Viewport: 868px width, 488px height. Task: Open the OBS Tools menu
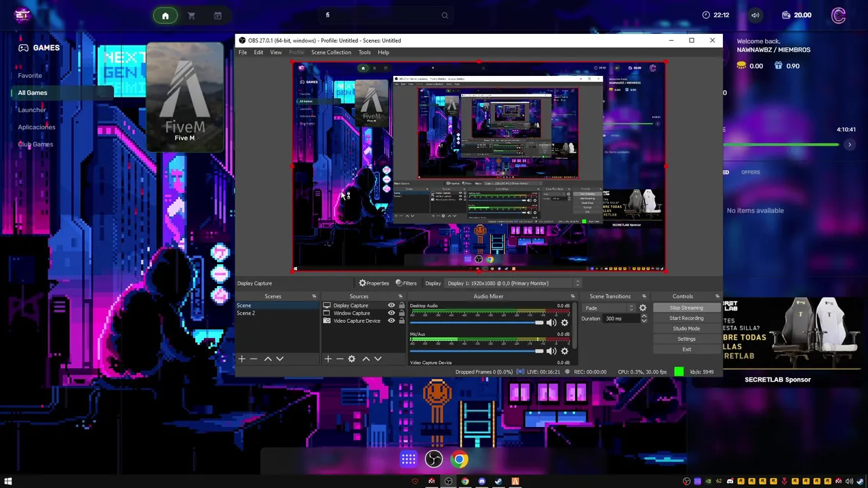(365, 52)
